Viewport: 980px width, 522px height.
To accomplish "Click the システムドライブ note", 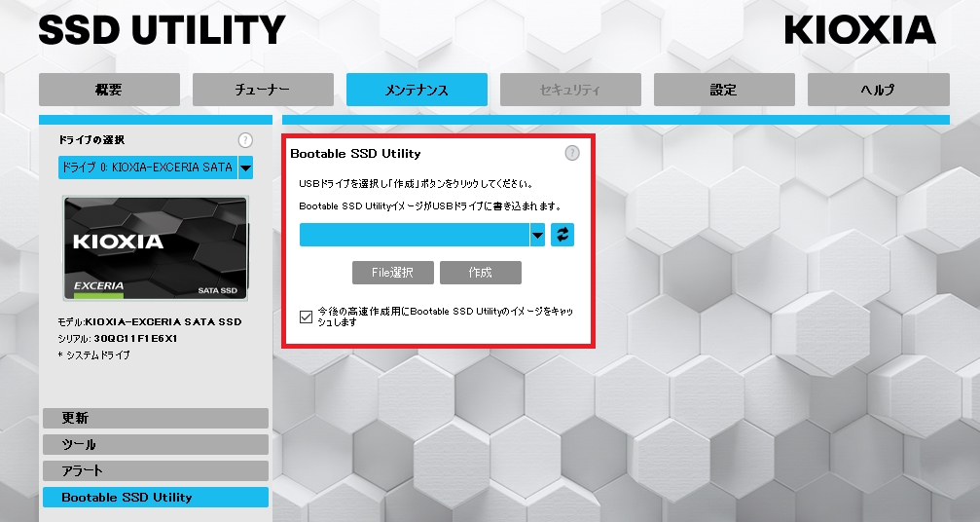I will (x=93, y=355).
